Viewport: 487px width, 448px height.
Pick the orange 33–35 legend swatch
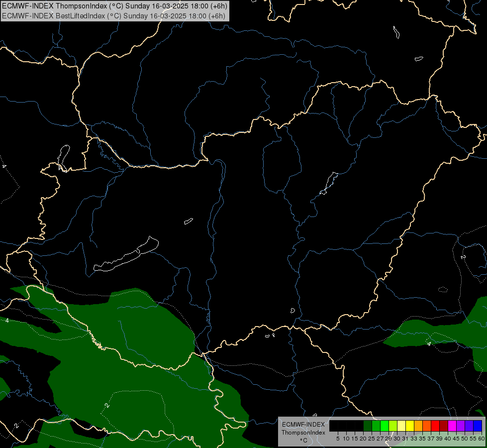pyautogui.click(x=418, y=426)
